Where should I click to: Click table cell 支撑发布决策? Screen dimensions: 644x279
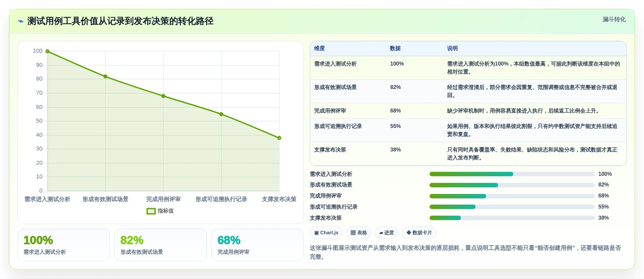tap(330, 150)
